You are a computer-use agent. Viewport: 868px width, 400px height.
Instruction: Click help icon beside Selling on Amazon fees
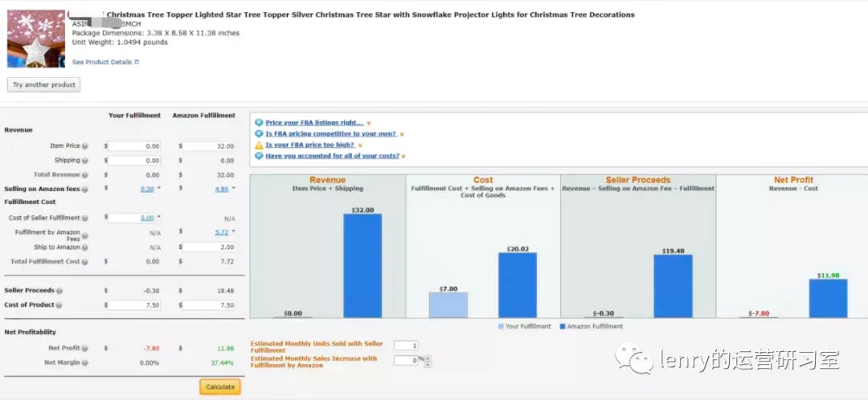click(85, 190)
